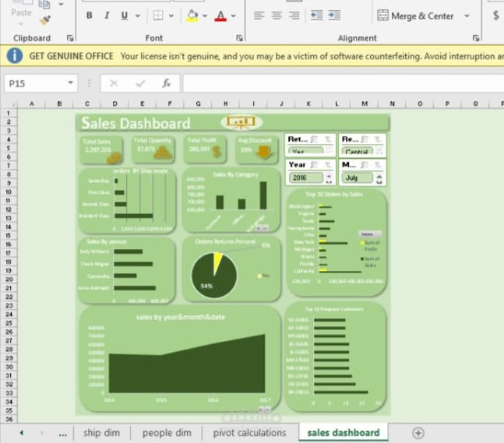
Task: Switch to the pivot calculations sheet tab
Action: pyautogui.click(x=250, y=433)
